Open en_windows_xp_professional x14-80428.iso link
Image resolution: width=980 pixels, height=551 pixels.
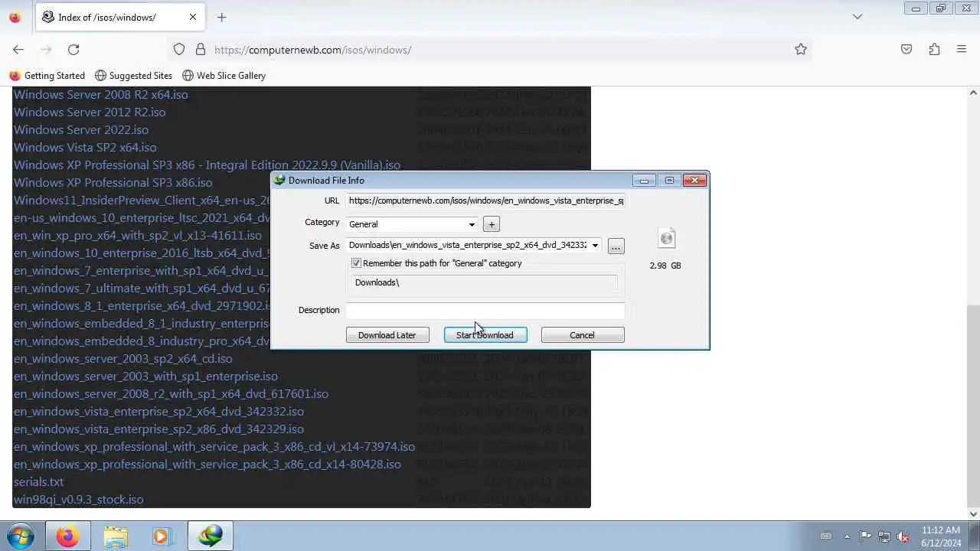tap(207, 465)
